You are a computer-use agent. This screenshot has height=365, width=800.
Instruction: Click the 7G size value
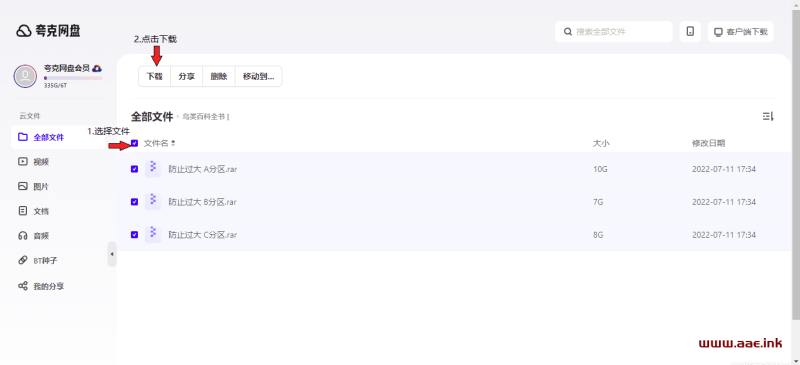tap(598, 202)
